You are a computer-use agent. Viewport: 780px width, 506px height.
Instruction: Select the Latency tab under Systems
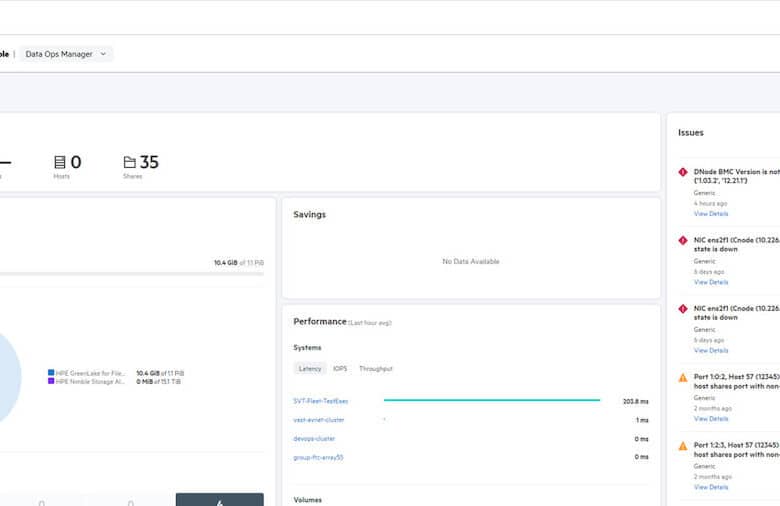[310, 369]
